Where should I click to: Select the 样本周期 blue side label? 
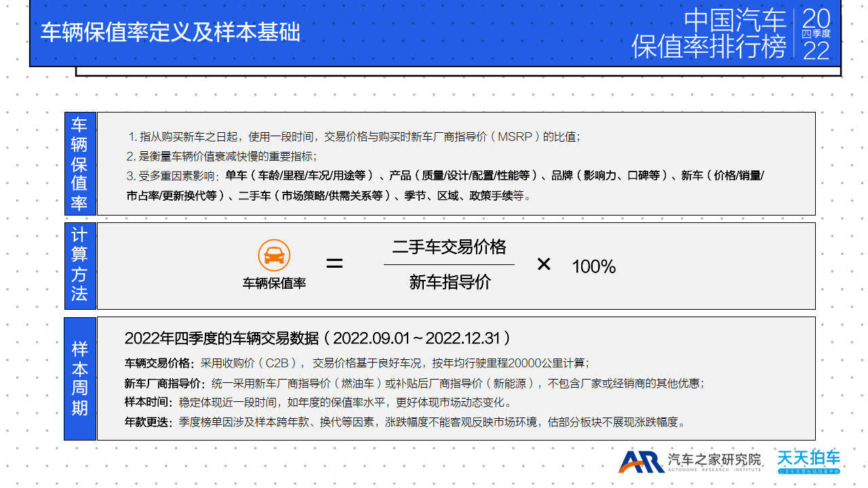pyautogui.click(x=80, y=378)
